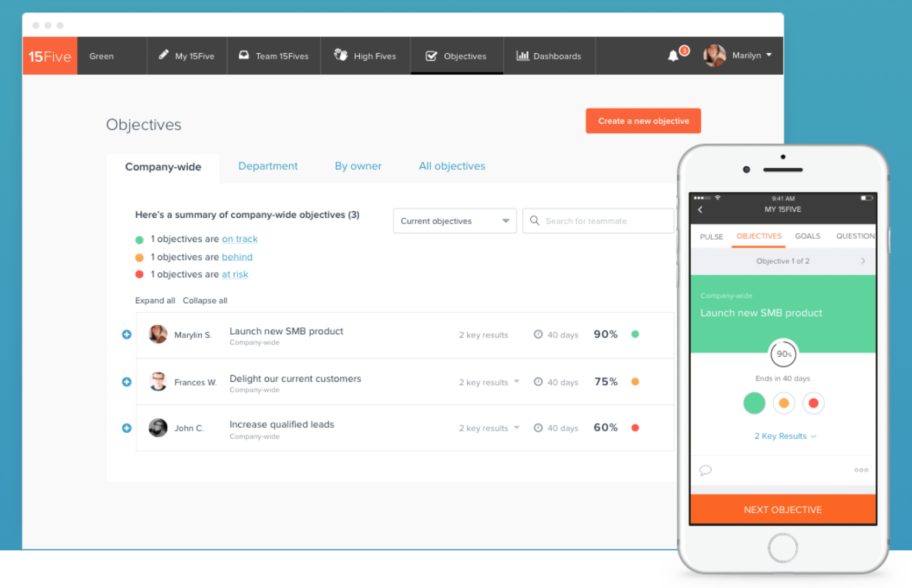
Task: Select the green status circle on phone
Action: (x=754, y=403)
